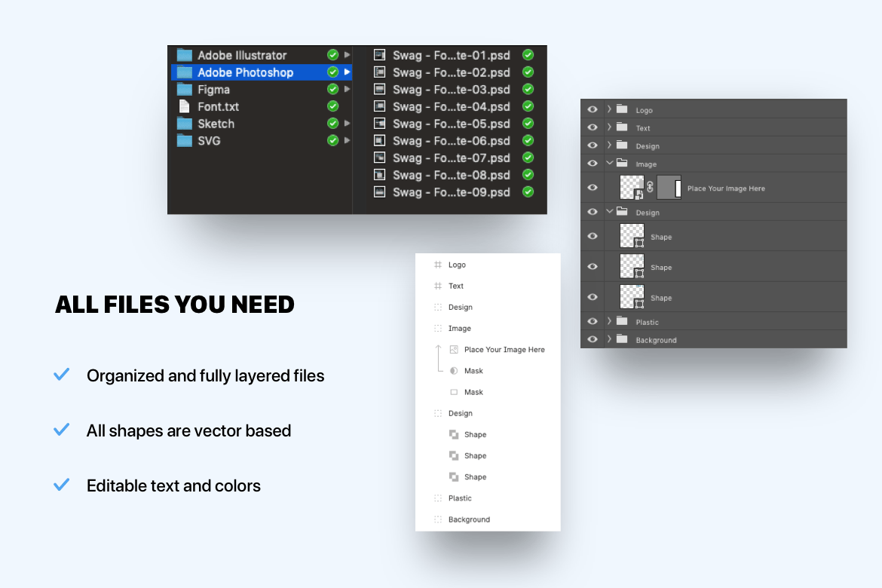Collapse the open Design group chevron in Photoshop
Viewport: 882px width, 588px height.
click(x=610, y=212)
